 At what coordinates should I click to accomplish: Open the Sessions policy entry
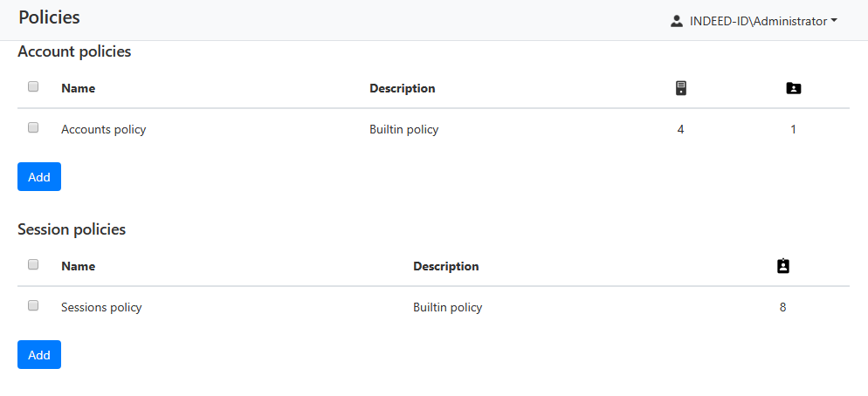(101, 307)
